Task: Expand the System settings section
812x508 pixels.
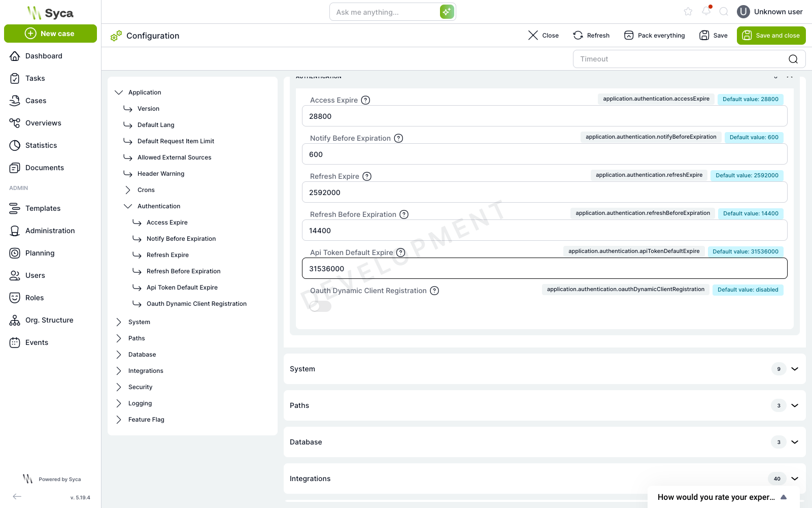Action: click(x=795, y=369)
